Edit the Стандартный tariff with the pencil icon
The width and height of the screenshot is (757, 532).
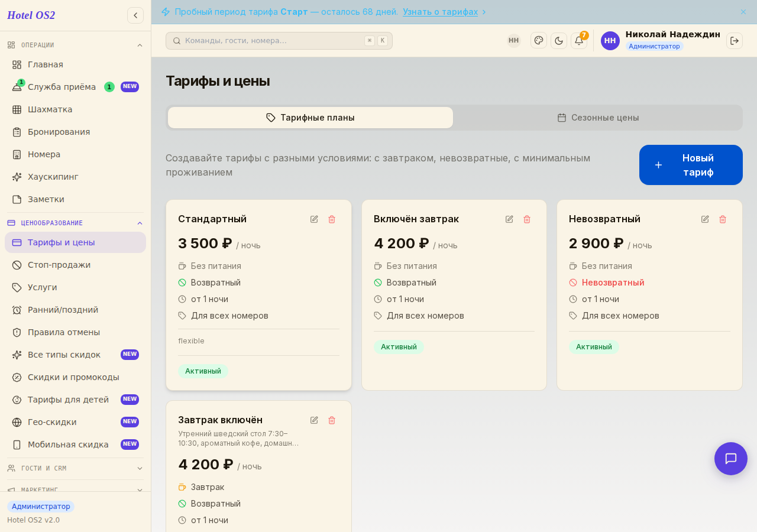pyautogui.click(x=314, y=219)
